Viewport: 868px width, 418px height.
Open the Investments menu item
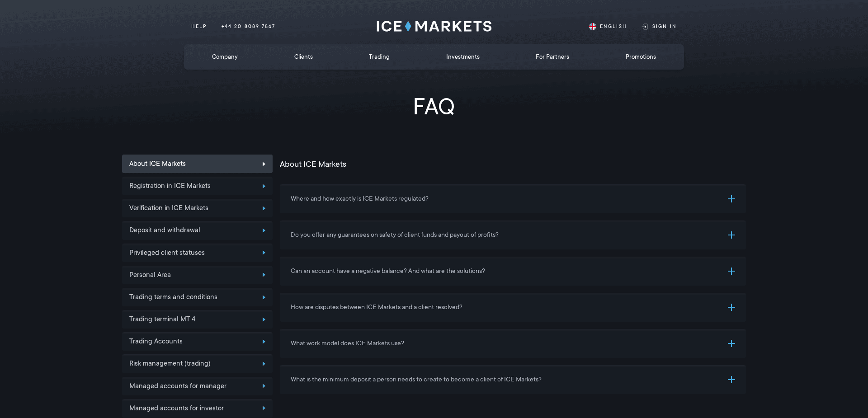(462, 56)
